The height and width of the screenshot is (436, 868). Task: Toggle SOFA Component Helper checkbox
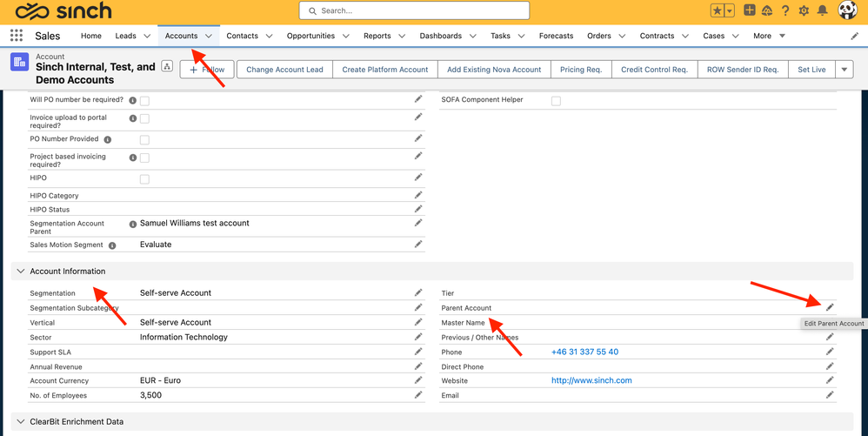556,101
